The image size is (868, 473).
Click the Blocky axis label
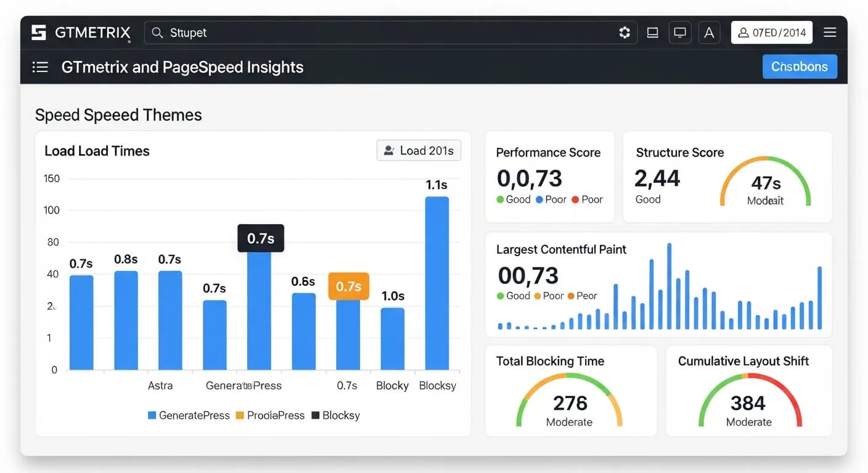393,386
